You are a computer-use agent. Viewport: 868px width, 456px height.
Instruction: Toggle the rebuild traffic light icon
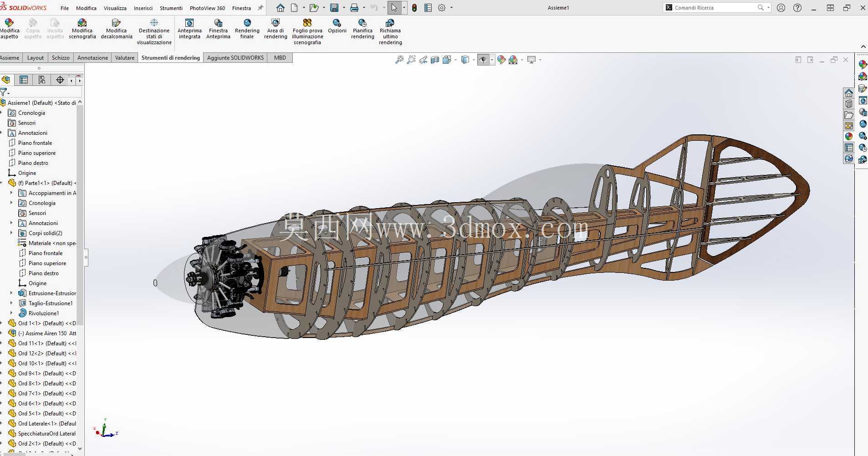click(414, 8)
